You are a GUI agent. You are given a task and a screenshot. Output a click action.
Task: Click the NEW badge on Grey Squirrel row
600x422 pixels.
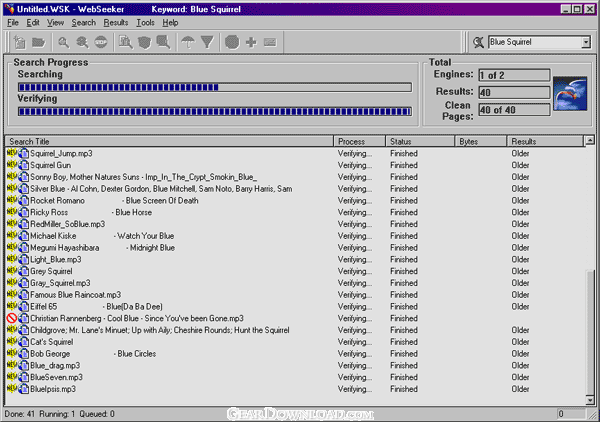(x=12, y=271)
